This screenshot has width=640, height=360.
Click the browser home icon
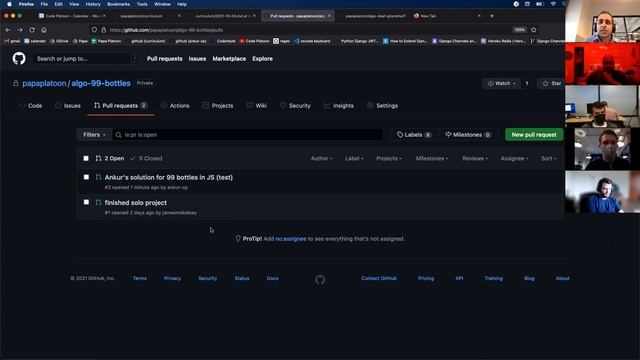[x=44, y=30]
